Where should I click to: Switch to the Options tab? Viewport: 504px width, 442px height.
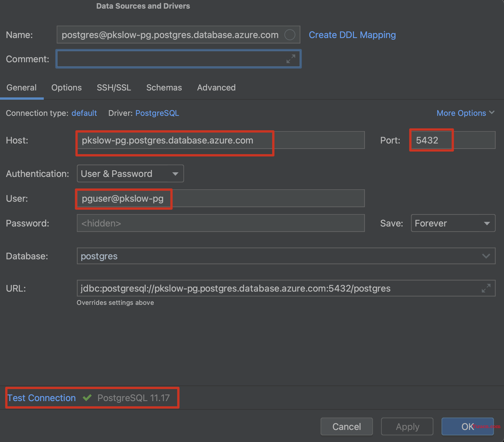point(67,88)
